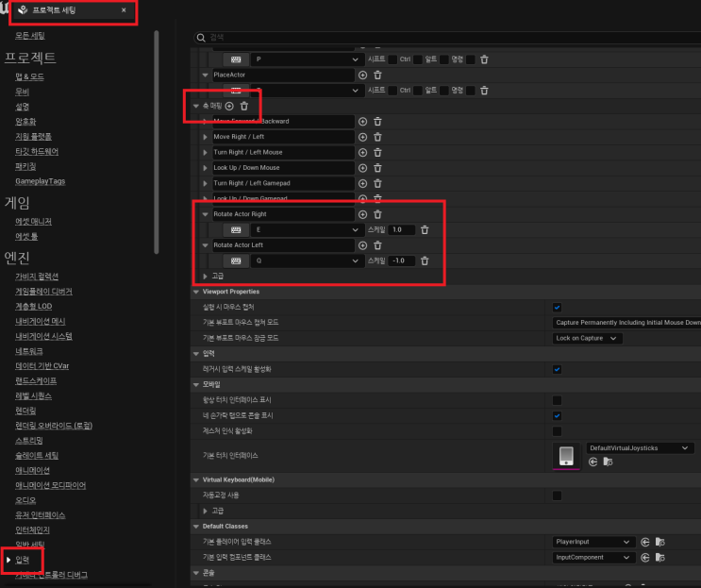Delete Turn Right / Left Mouse mapping

pyautogui.click(x=377, y=153)
